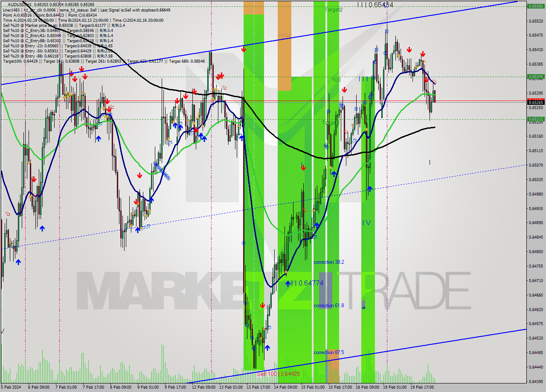The width and height of the screenshot is (546, 392).
Task: Click the 'correction 61.8' label
Action: tap(329, 306)
